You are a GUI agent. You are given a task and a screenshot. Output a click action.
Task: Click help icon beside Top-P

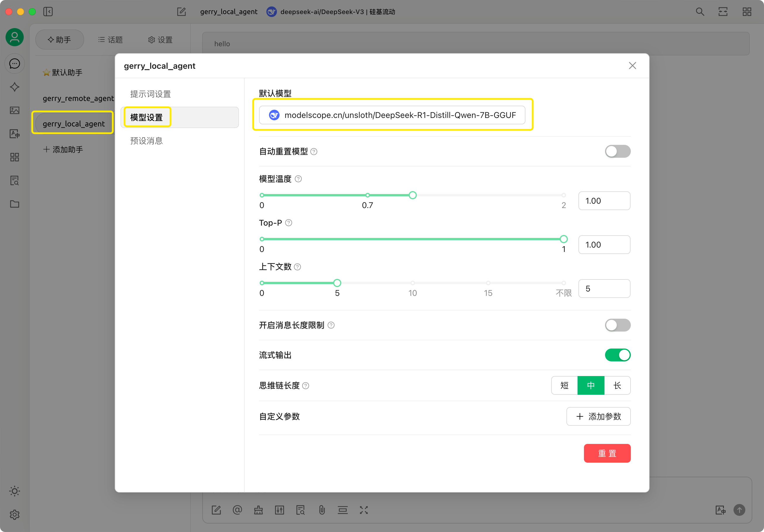[x=289, y=223]
